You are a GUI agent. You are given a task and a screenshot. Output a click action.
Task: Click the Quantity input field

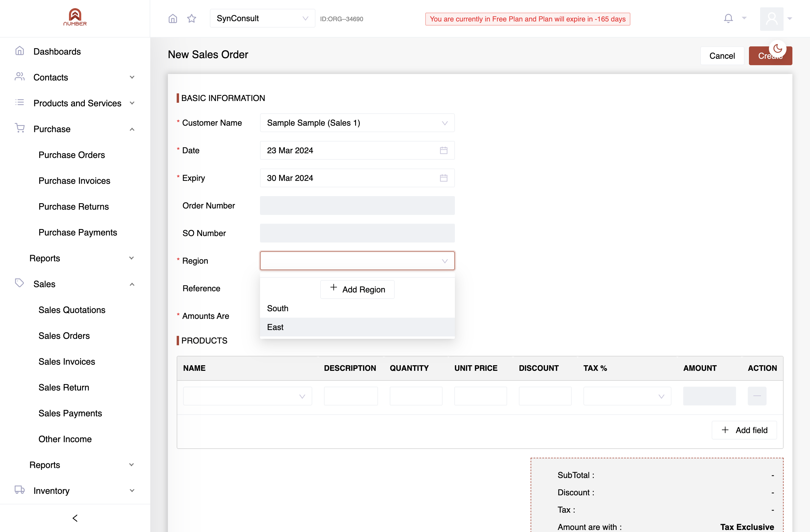pos(416,396)
